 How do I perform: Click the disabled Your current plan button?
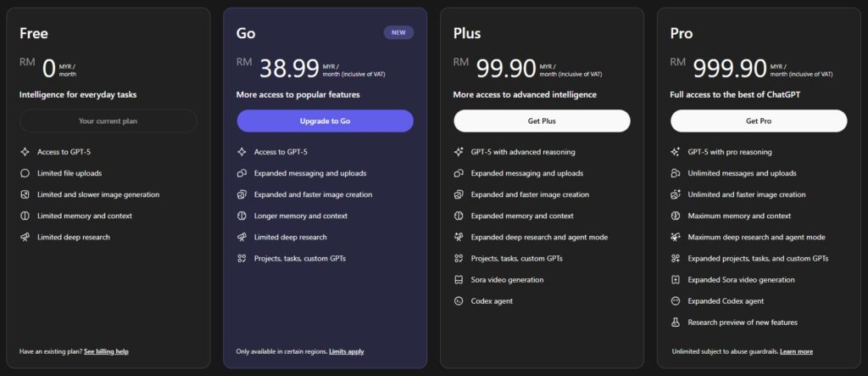pyautogui.click(x=108, y=121)
